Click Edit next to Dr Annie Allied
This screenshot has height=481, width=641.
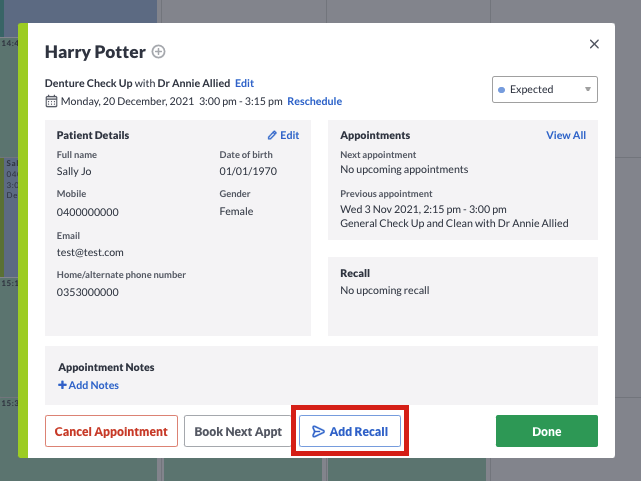pyautogui.click(x=244, y=83)
